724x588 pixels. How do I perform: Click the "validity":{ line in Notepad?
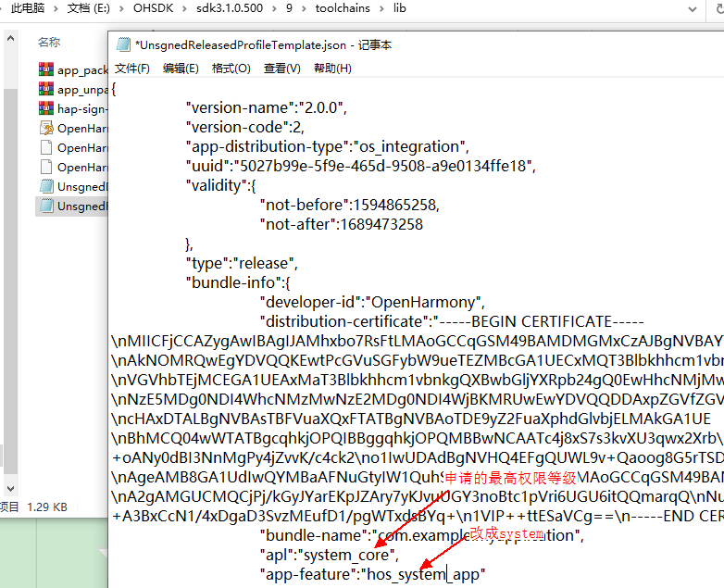(220, 185)
